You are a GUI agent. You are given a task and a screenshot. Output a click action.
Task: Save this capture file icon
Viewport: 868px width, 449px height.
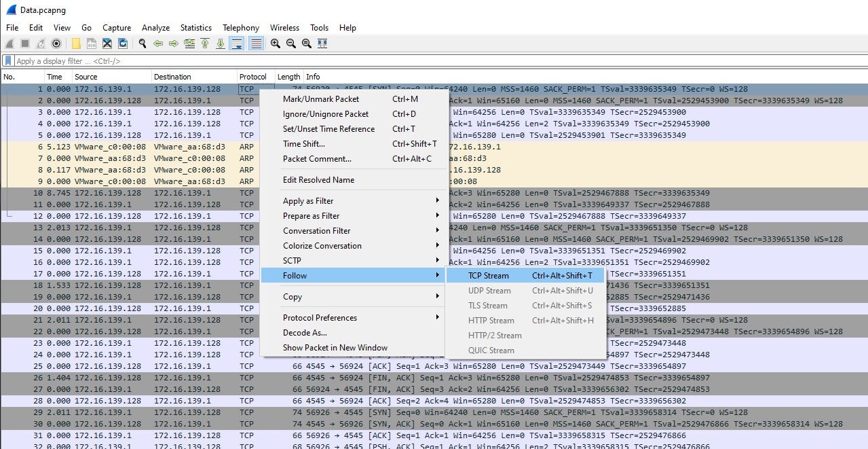click(x=92, y=43)
